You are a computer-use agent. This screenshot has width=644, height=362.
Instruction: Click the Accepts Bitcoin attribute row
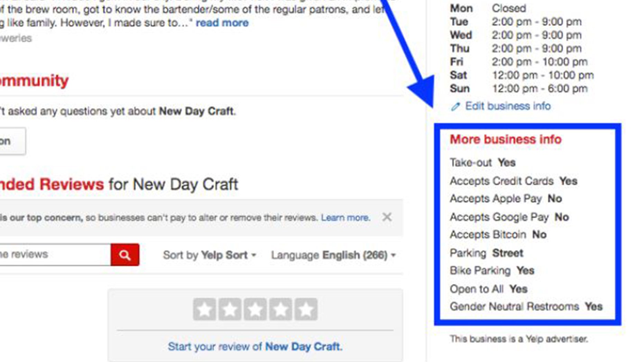coord(498,235)
